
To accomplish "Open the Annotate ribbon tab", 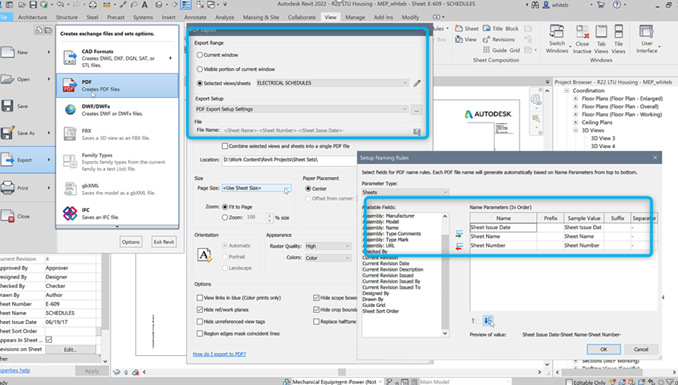I will pyautogui.click(x=195, y=17).
